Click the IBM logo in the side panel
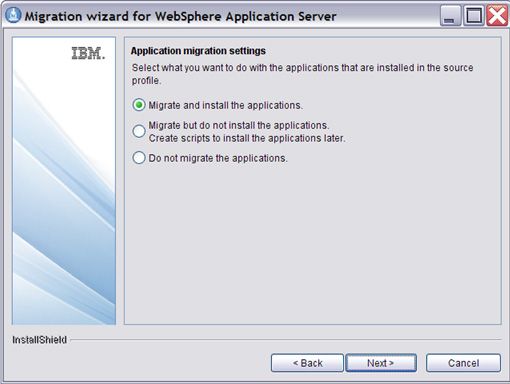Viewport: 510px width, 384px height. [x=88, y=54]
